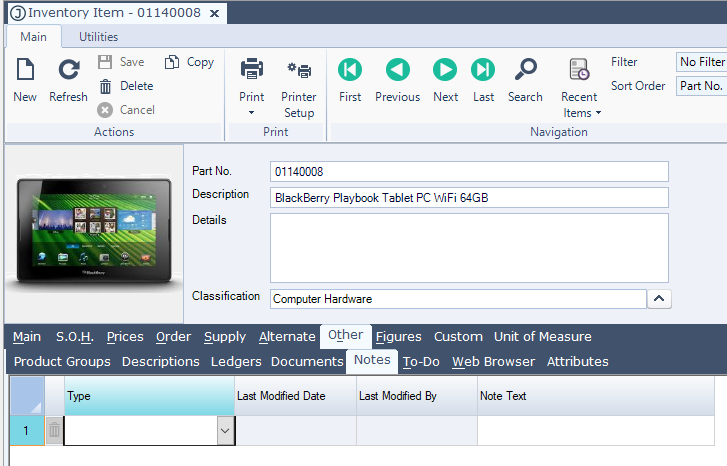The width and height of the screenshot is (727, 466).
Task: Open the note Type combo box
Action: 225,431
